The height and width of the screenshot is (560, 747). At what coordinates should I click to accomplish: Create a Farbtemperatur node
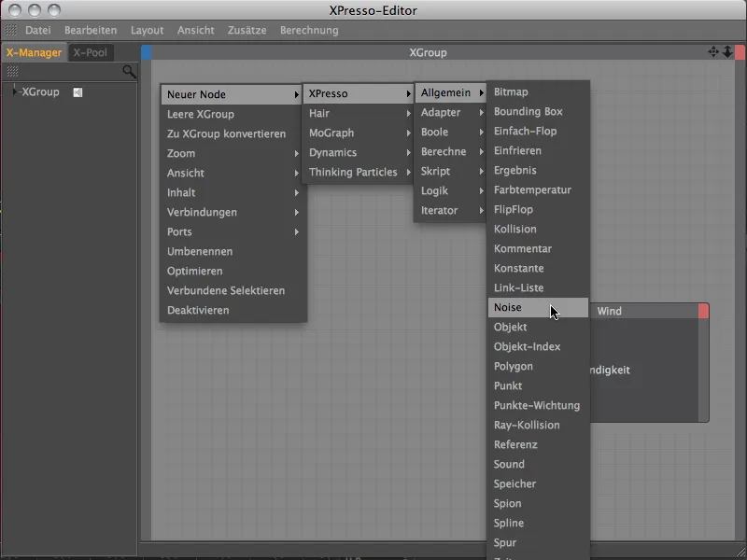coord(538,189)
